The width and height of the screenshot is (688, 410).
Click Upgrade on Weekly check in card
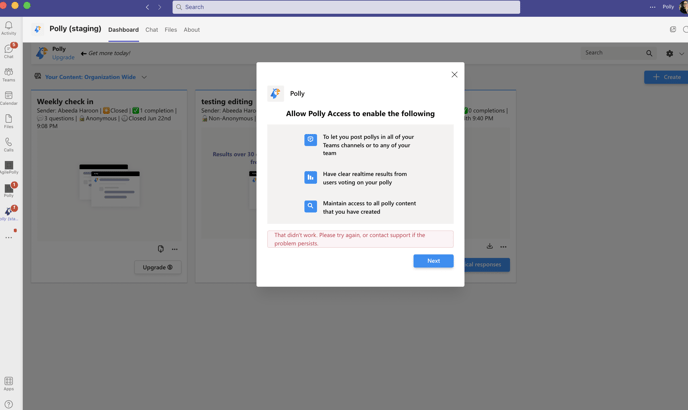pos(158,267)
